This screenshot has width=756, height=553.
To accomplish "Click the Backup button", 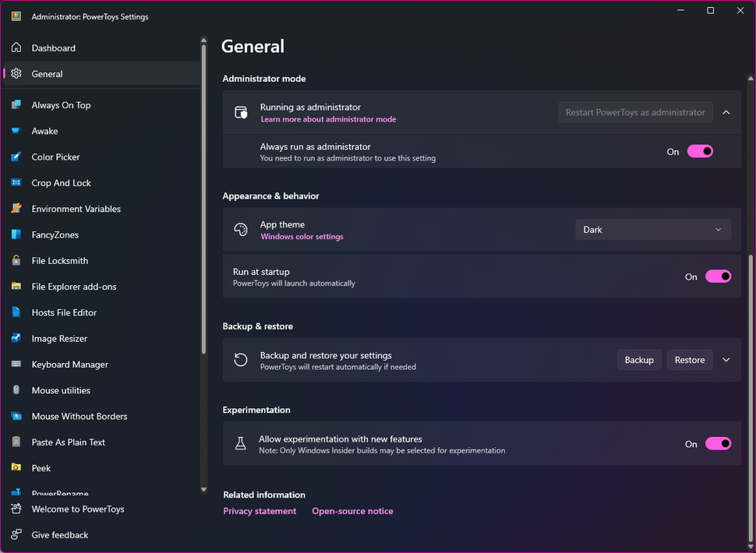I will click(639, 360).
